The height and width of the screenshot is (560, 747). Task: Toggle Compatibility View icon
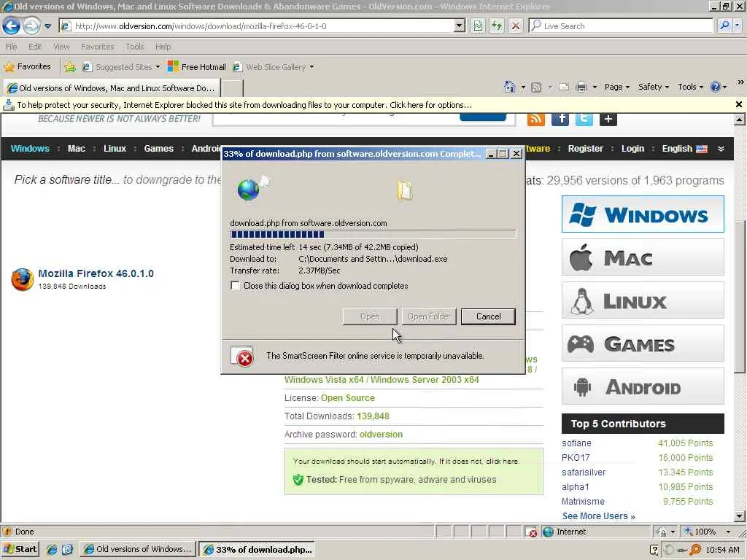[477, 26]
